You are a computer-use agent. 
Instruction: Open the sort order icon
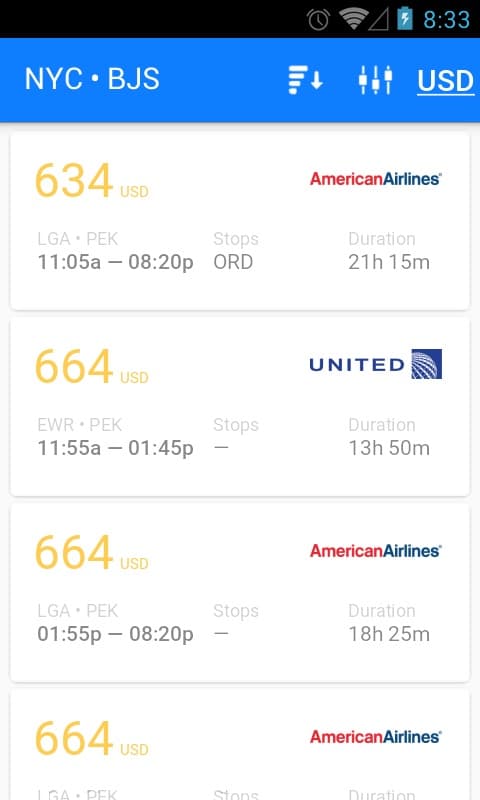(305, 80)
